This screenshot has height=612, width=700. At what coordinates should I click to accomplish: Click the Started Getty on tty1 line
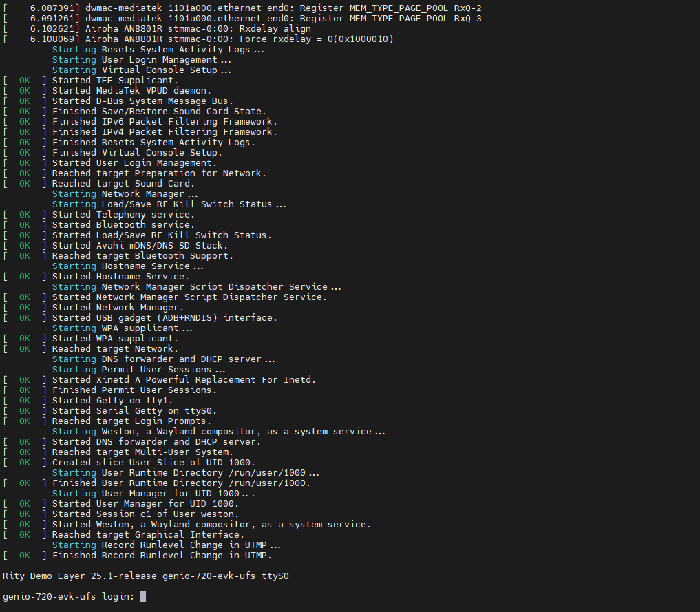point(112,401)
